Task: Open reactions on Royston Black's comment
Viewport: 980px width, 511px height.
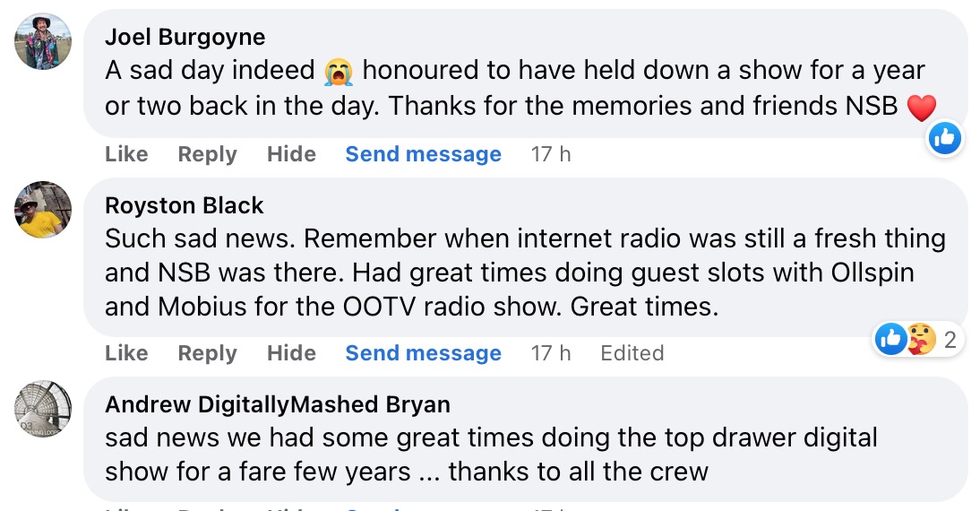Action: pyautogui.click(x=950, y=339)
